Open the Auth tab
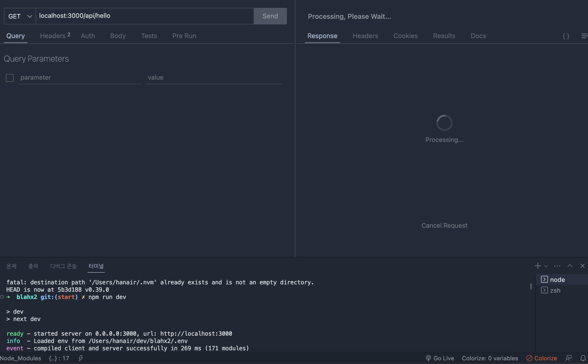This screenshot has width=588, height=364. (88, 36)
